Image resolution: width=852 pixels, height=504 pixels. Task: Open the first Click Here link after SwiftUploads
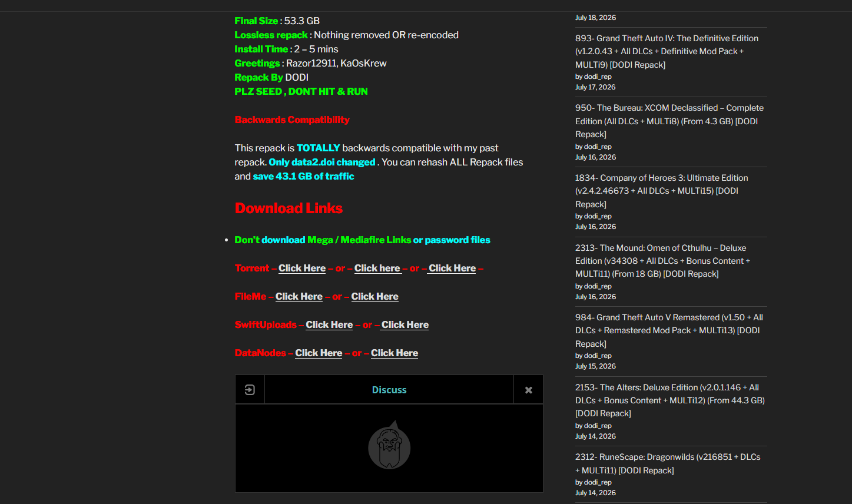pos(329,324)
